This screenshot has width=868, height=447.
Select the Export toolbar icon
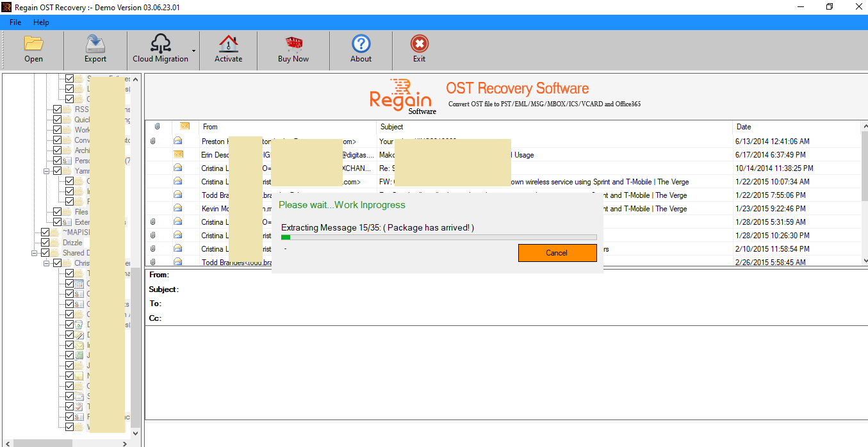95,49
